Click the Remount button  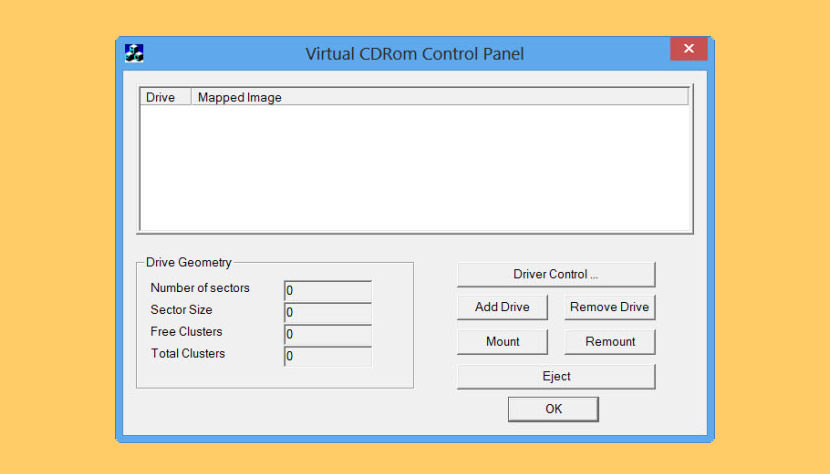pyautogui.click(x=609, y=342)
